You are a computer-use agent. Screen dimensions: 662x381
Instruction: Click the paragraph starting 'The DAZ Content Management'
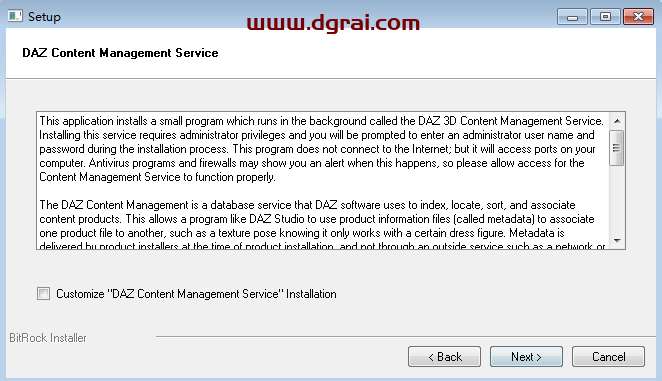point(323,226)
